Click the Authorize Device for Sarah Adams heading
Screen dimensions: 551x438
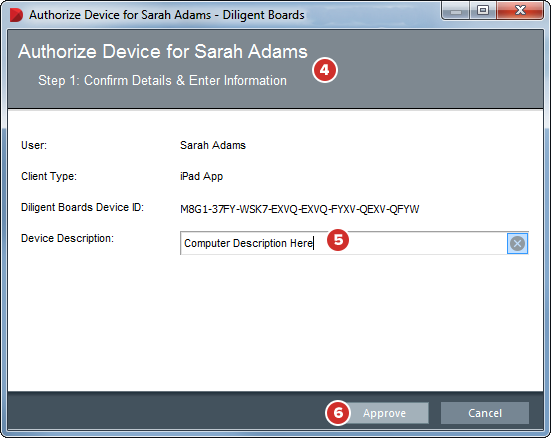tap(163, 51)
